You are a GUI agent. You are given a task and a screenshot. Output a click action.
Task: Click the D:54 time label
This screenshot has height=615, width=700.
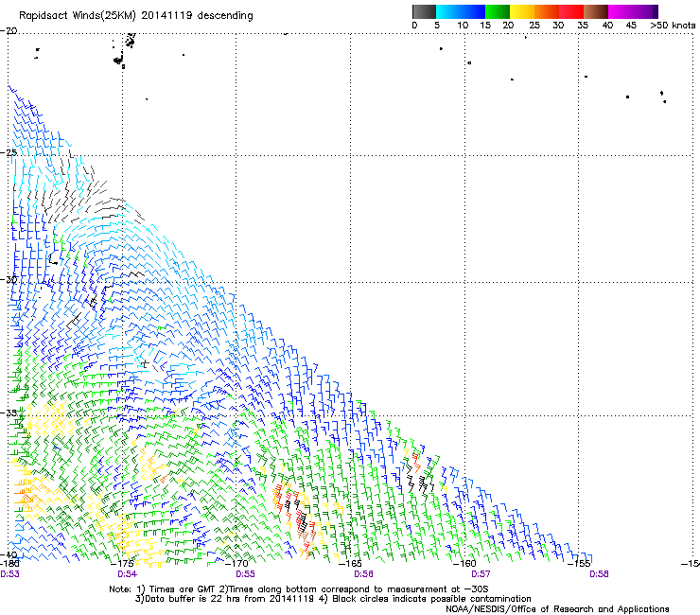coord(128,574)
